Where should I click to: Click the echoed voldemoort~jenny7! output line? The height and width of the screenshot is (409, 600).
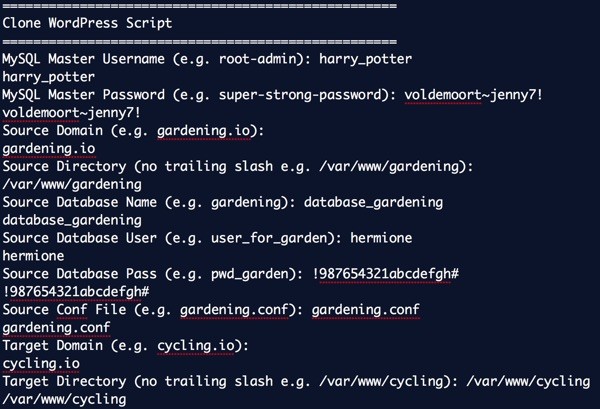click(x=72, y=112)
